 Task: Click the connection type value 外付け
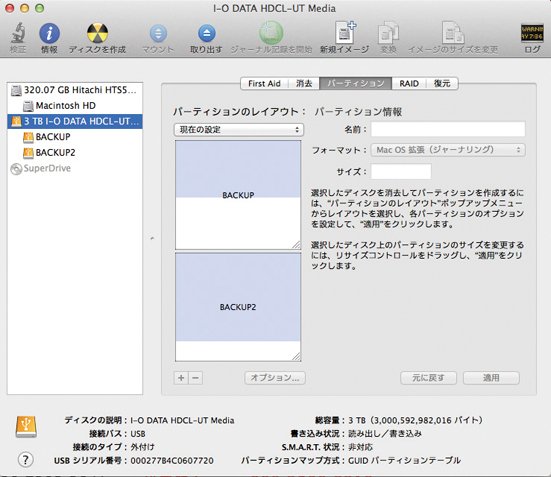[142, 447]
